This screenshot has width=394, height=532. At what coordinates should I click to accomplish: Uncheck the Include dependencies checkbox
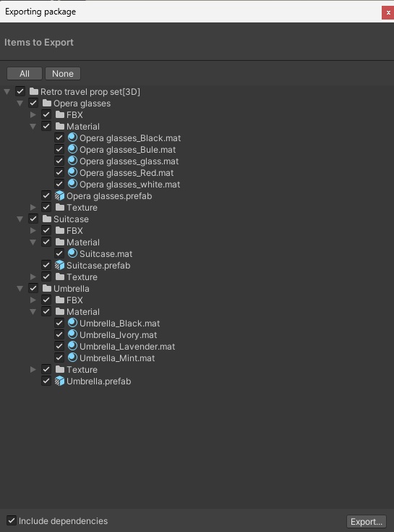12,520
